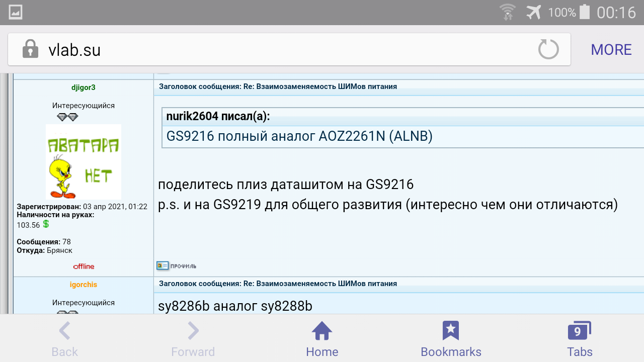Select the 'Сообщения: 78' post count

tap(44, 242)
